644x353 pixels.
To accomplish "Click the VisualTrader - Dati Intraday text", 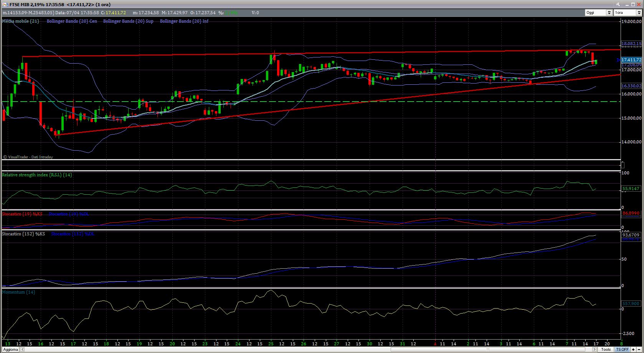I will [30, 157].
